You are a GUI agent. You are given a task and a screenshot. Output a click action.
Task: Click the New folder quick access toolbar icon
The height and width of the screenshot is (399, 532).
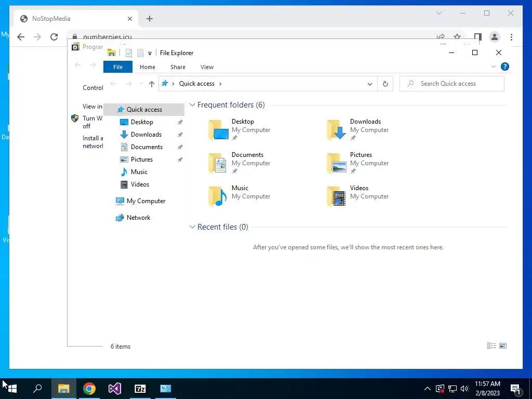point(140,53)
